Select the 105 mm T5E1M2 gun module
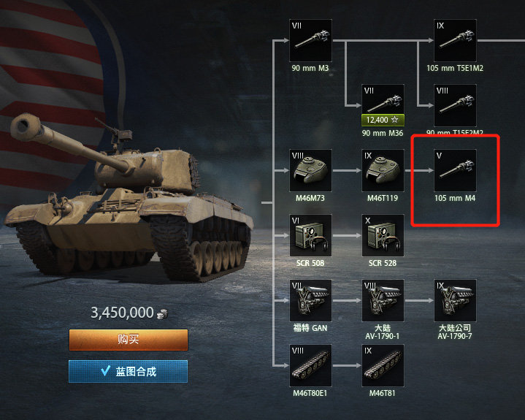Screen dimensions: 525x420 point(455,40)
